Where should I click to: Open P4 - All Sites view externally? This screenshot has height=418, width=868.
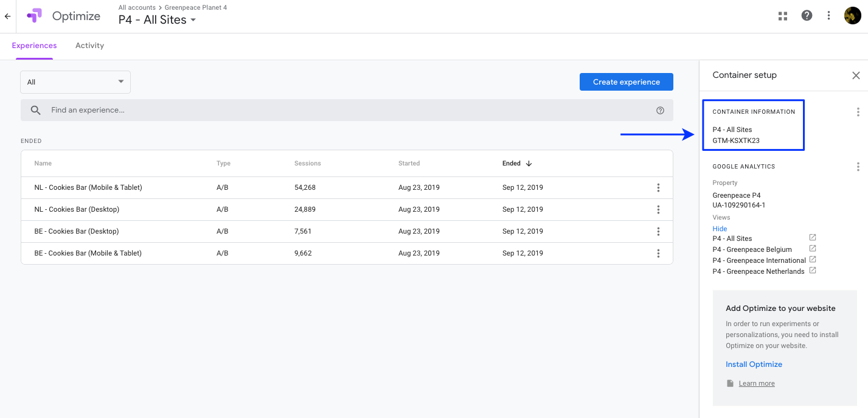[812, 238]
